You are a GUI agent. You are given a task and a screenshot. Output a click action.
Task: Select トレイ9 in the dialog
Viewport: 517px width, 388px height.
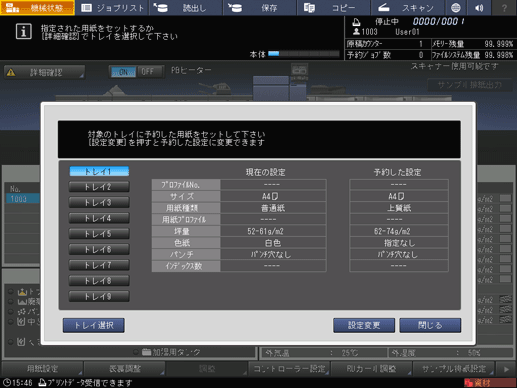tap(99, 297)
